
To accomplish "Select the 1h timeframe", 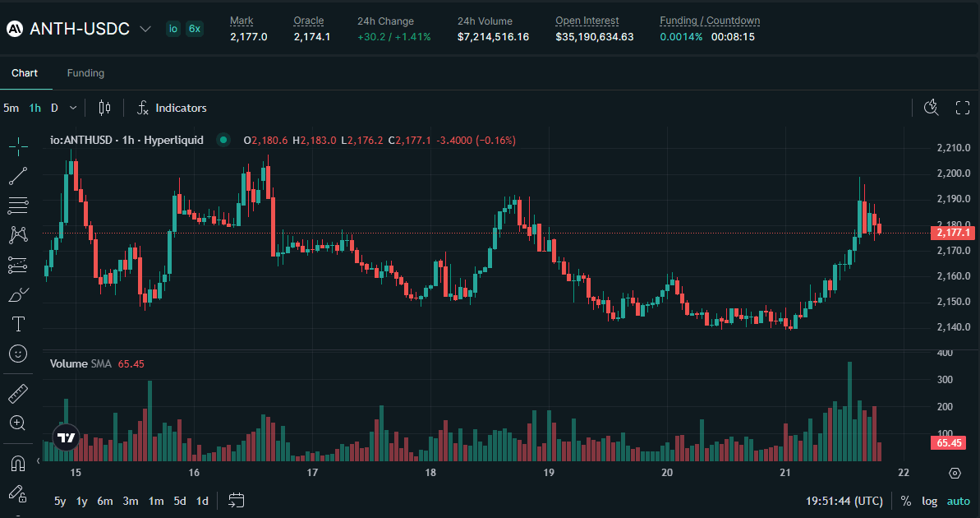I will pyautogui.click(x=35, y=109).
